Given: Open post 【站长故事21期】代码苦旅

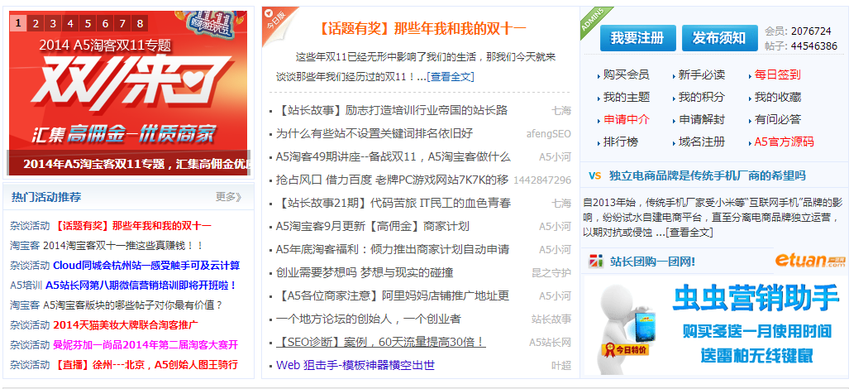Looking at the screenshot, I should 393,203.
